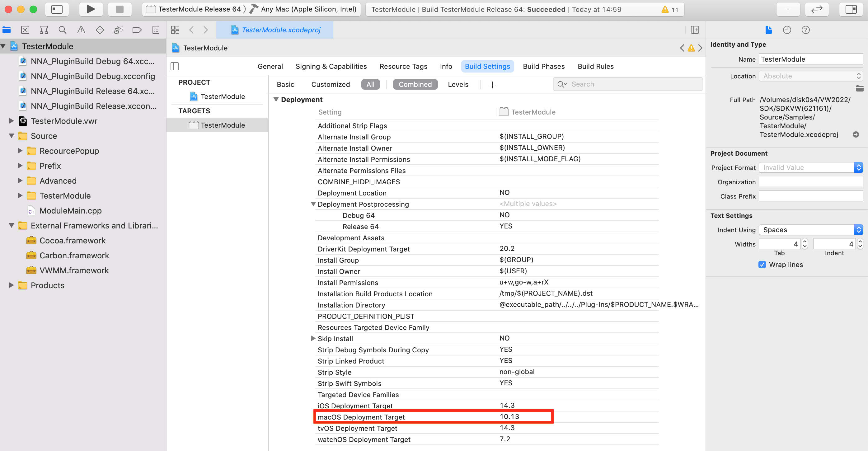868x451 pixels.
Task: Click the Tab width stepper
Action: click(x=805, y=244)
